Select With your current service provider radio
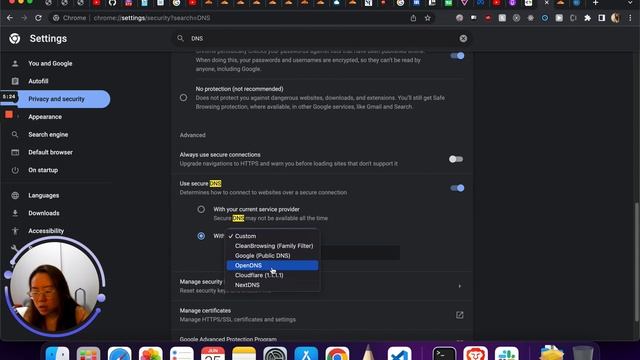This screenshot has width=640, height=360. pyautogui.click(x=201, y=209)
